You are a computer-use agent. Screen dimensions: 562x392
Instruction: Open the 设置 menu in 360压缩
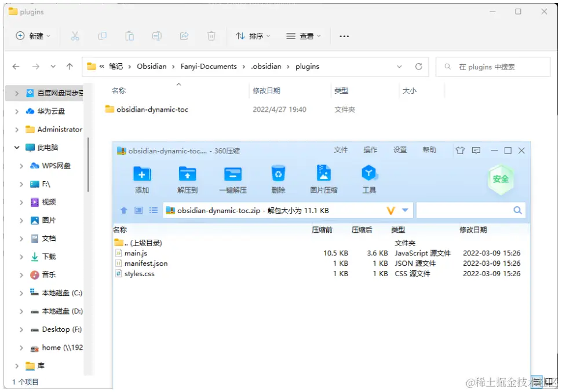click(x=399, y=149)
